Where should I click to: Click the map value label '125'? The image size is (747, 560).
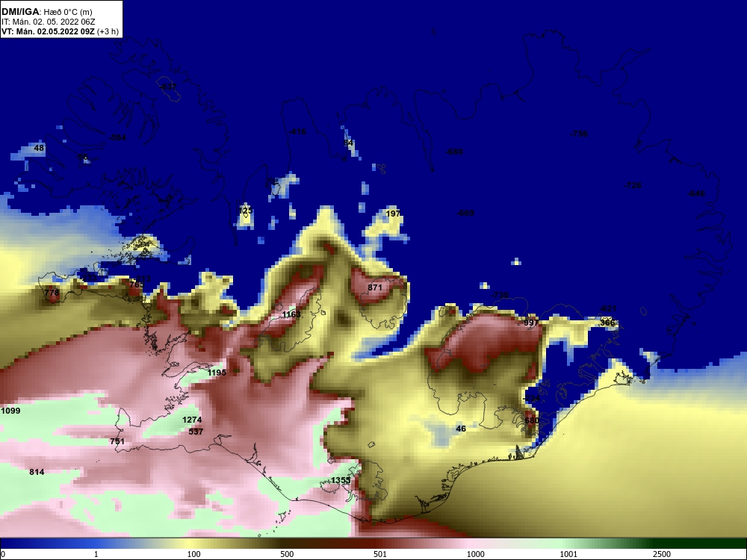click(x=245, y=211)
